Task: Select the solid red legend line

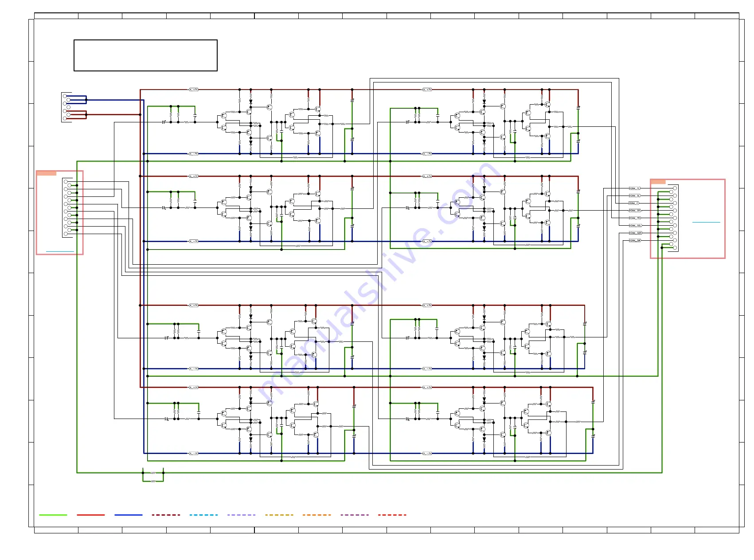Action: point(91,515)
